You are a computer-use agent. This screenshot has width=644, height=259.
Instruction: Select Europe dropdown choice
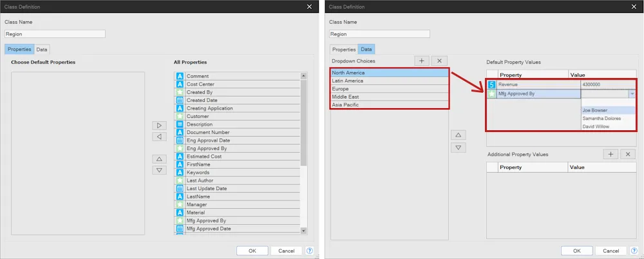[x=390, y=89]
